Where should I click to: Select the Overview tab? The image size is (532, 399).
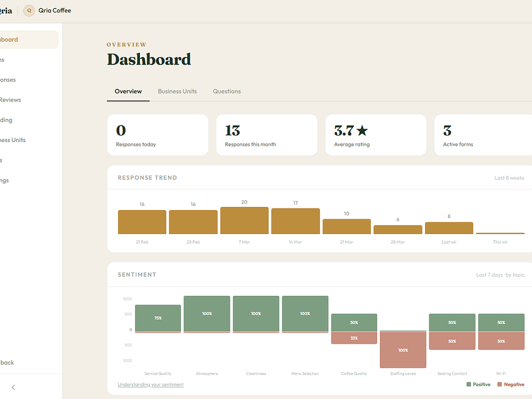pos(128,92)
